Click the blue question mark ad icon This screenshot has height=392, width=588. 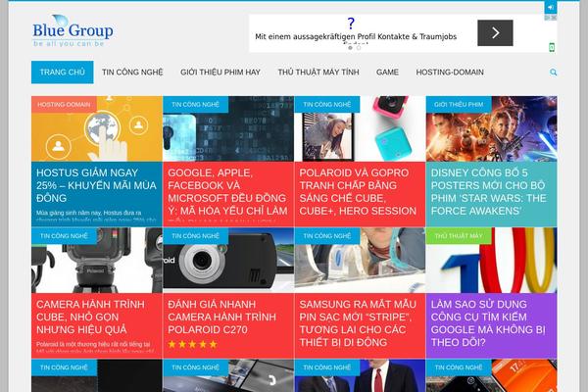click(351, 24)
